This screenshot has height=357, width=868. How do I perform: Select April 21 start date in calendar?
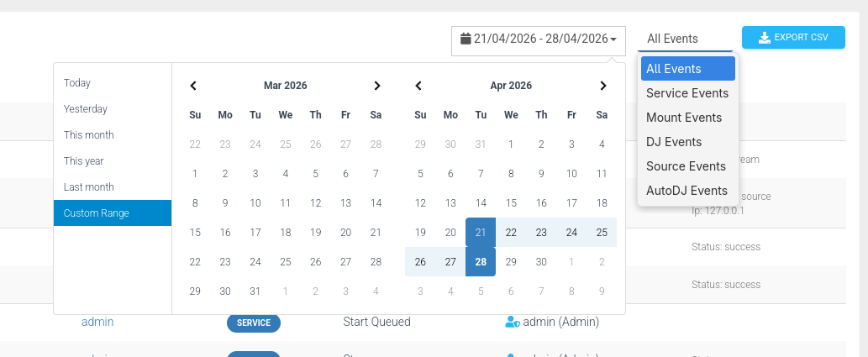click(x=481, y=233)
